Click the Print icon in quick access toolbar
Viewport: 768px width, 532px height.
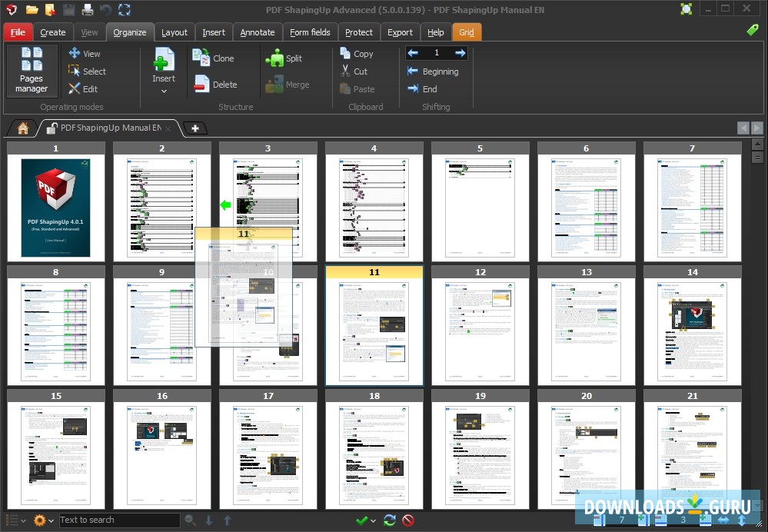point(86,9)
